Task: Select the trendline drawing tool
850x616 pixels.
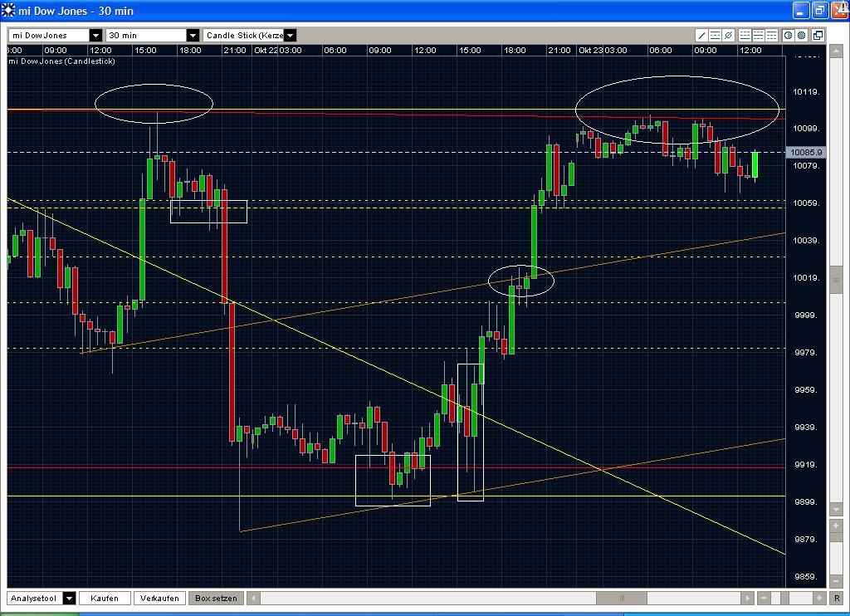Action: click(701, 36)
